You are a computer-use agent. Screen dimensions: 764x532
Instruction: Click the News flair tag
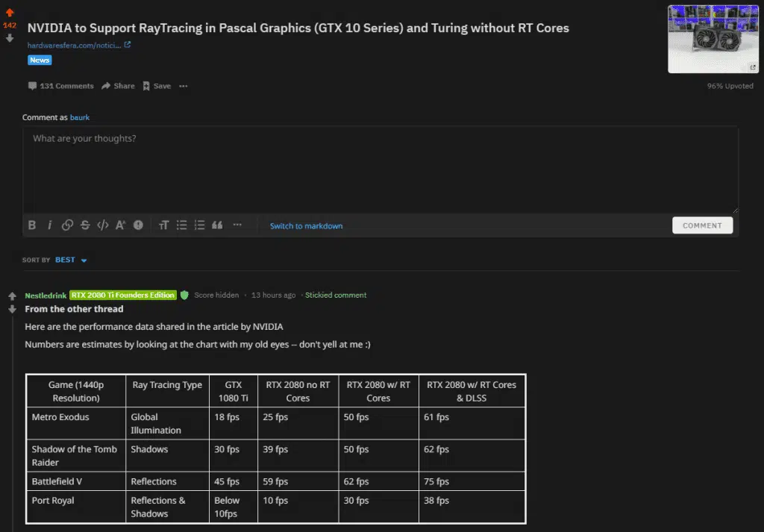click(x=40, y=60)
